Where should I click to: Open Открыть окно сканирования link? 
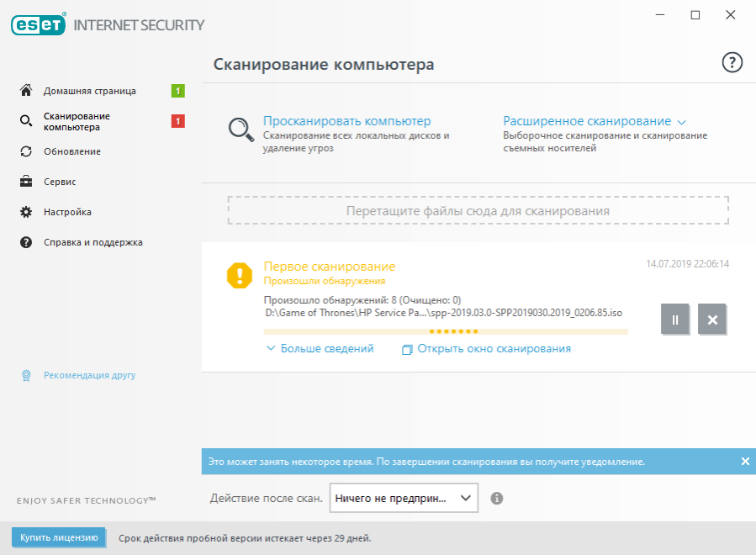pos(494,349)
